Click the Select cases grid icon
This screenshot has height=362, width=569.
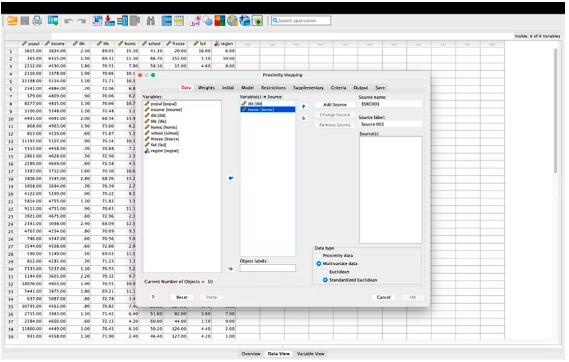(x=179, y=21)
